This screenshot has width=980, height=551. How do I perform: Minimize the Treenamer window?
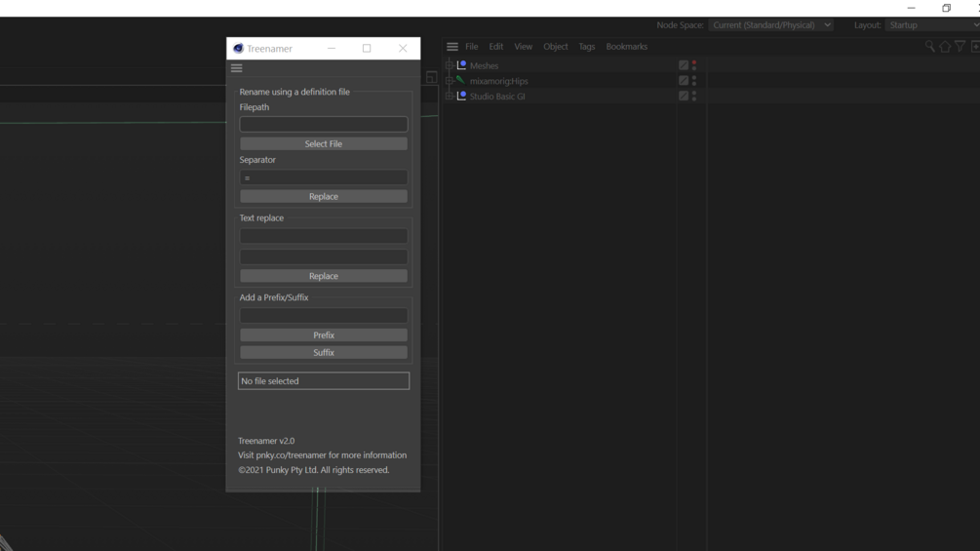tap(332, 48)
